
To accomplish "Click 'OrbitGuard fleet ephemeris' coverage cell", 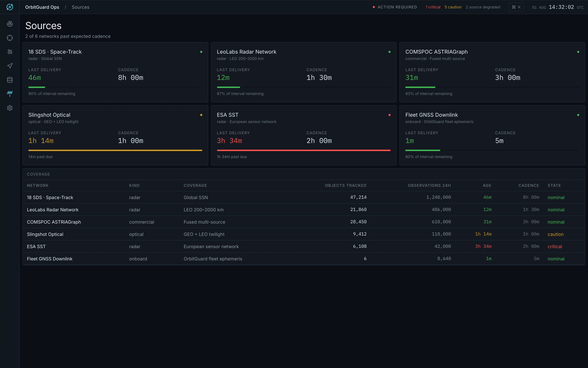I will [x=213, y=259].
